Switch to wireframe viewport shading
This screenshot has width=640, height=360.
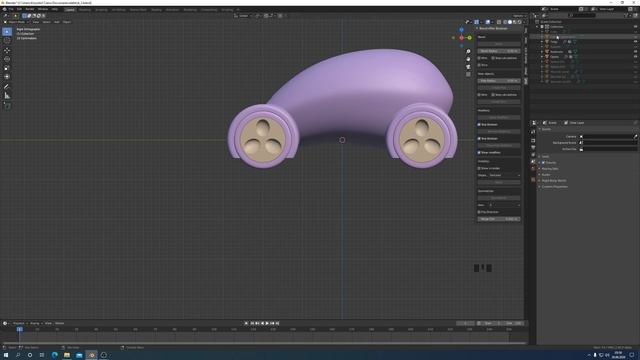pyautogui.click(x=505, y=22)
